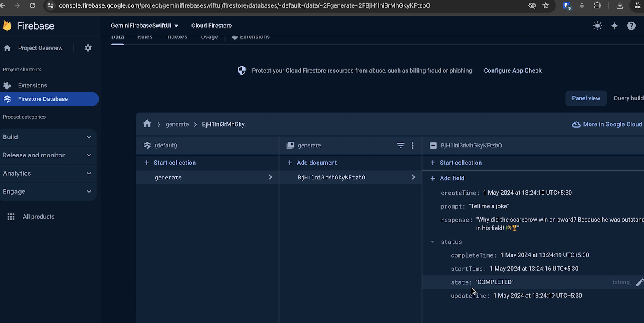The height and width of the screenshot is (323, 644).
Task: Select the BjH1lni3rMhGkyKFtzbO document row
Action: [331, 178]
